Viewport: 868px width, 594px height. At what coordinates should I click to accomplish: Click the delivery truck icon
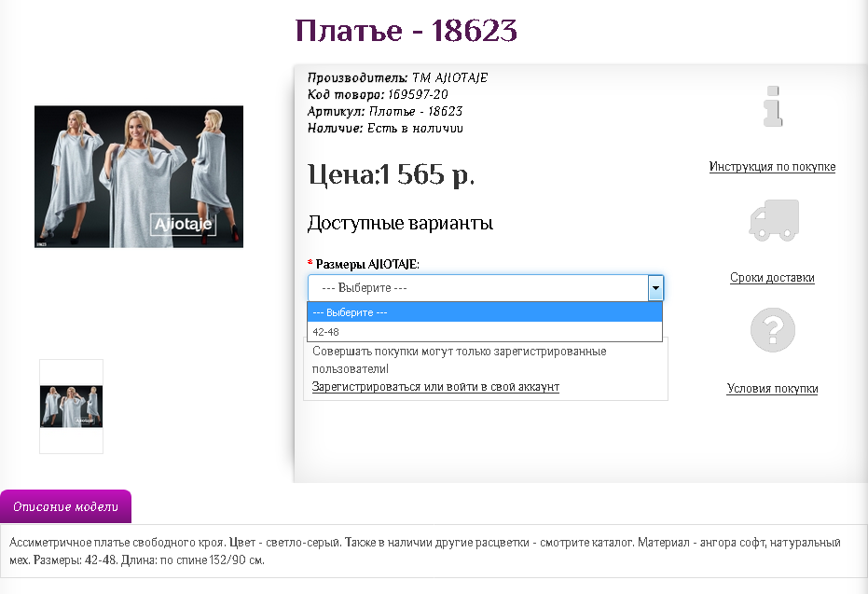tap(774, 220)
